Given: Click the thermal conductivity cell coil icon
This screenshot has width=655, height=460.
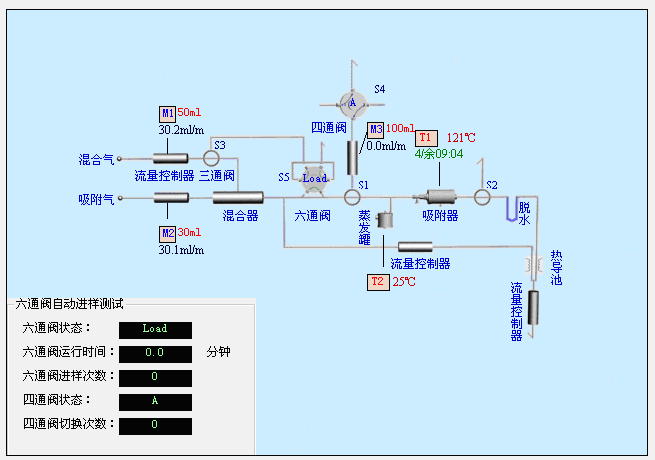Looking at the screenshot, I should (534, 264).
